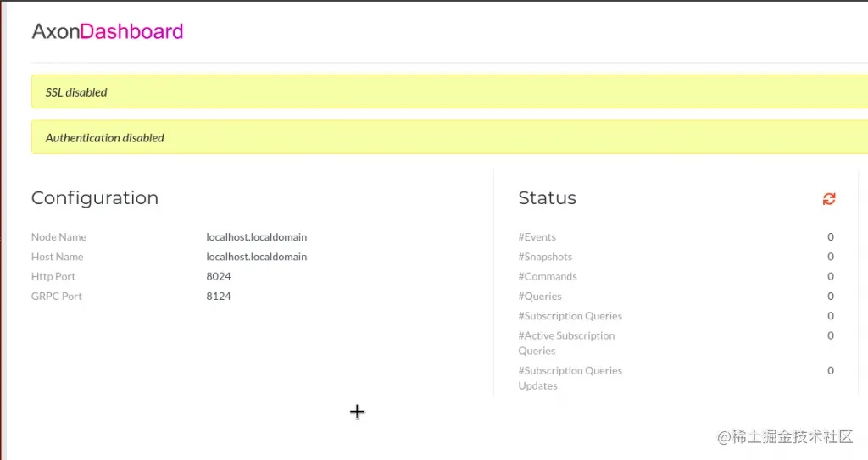Select the Host Name value localhost.localdomain
This screenshot has height=460, width=868.
[x=256, y=257]
